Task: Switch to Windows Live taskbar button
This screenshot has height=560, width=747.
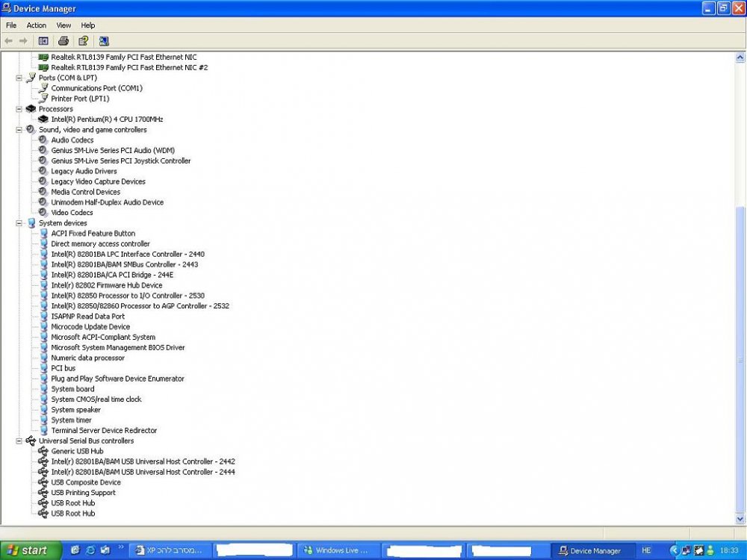Action: [338, 550]
